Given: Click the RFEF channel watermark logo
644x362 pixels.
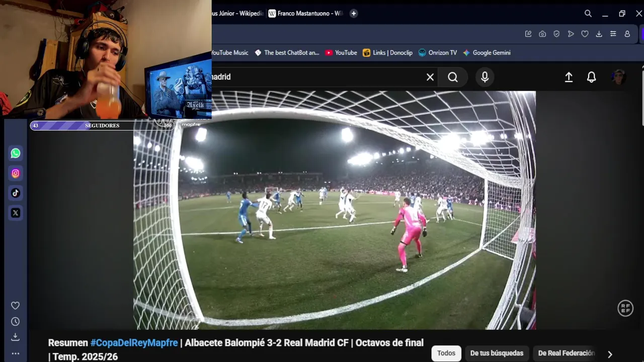Looking at the screenshot, I should coord(625,308).
